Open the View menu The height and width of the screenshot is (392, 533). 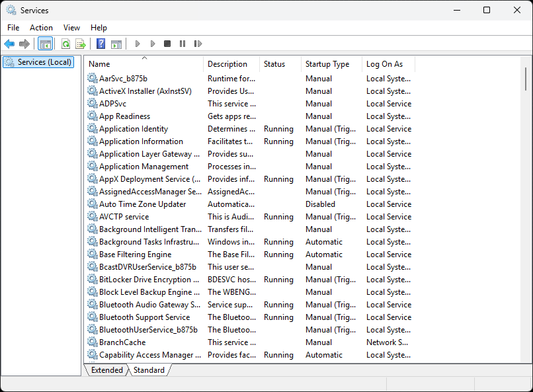pyautogui.click(x=71, y=28)
